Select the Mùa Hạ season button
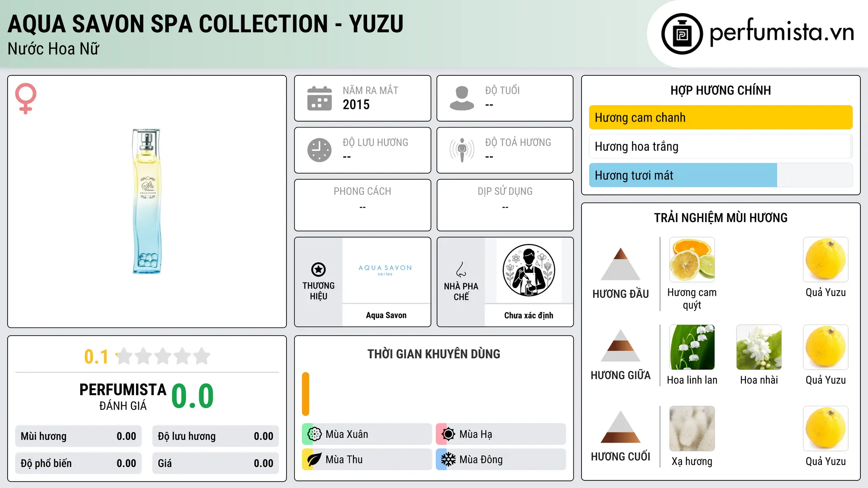Screen dimensions: 868x488 (x=501, y=434)
